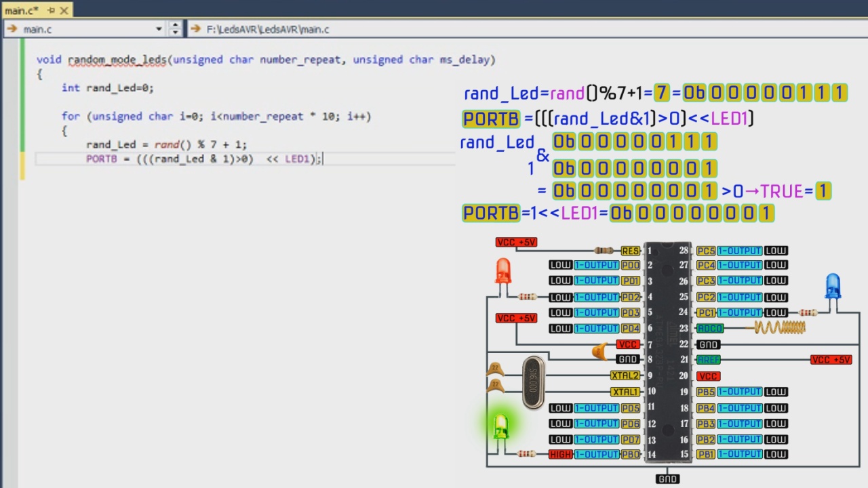
Task: Click the XTAL1 pin label
Action: coord(625,392)
